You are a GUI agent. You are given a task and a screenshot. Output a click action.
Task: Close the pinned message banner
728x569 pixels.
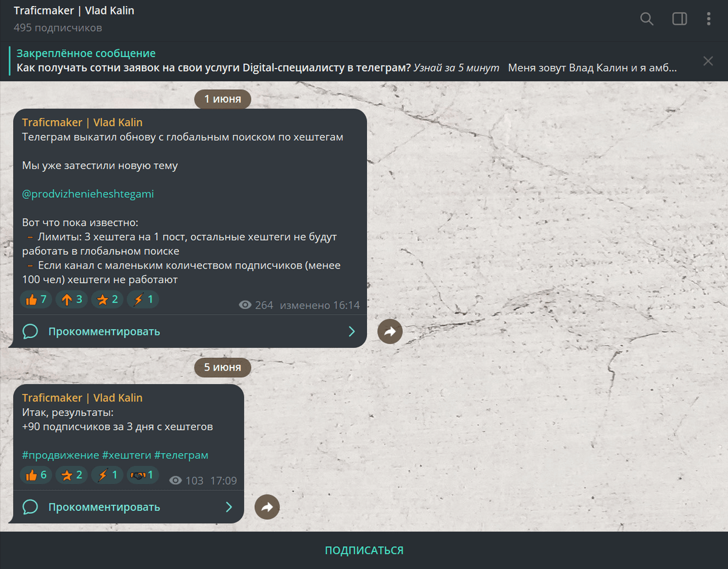[x=708, y=61]
